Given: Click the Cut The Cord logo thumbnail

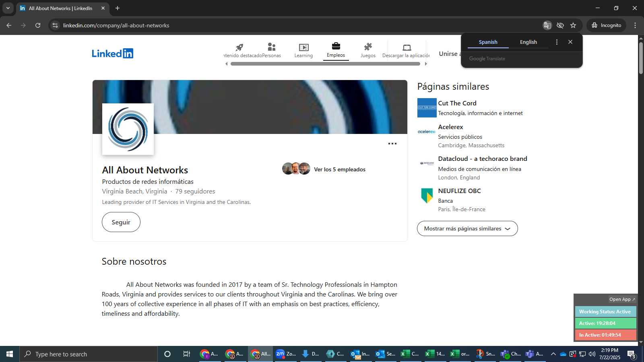Looking at the screenshot, I should 427,108.
